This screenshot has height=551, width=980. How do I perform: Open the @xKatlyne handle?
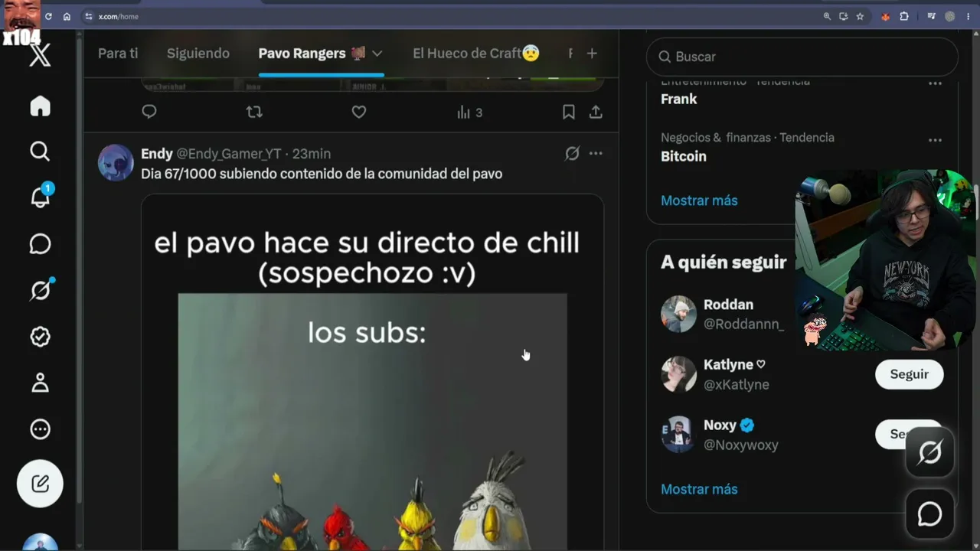tap(737, 385)
